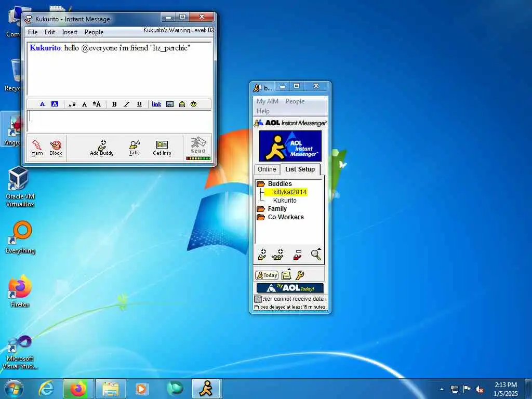Insert a hyperlink via link button

(x=156, y=104)
